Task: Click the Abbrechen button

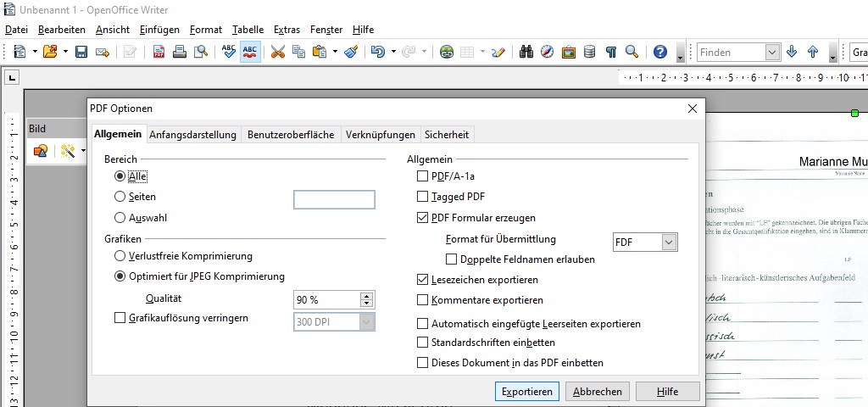Action: click(x=598, y=392)
